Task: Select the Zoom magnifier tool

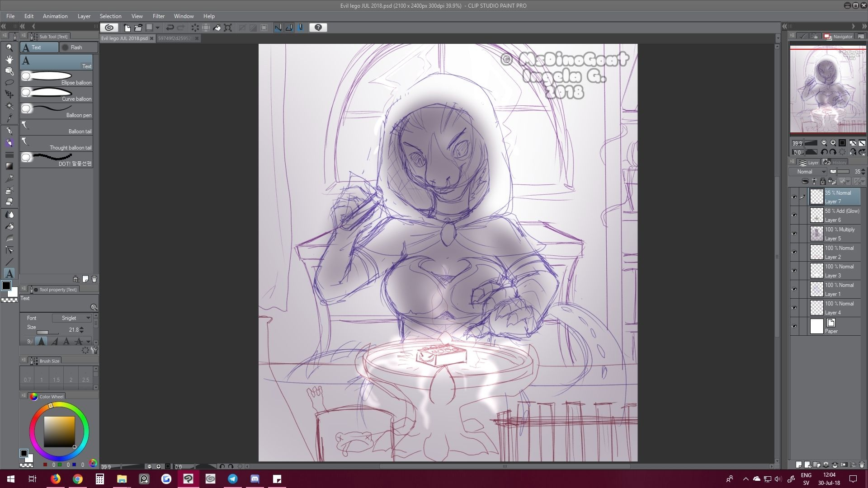Action: (x=9, y=47)
